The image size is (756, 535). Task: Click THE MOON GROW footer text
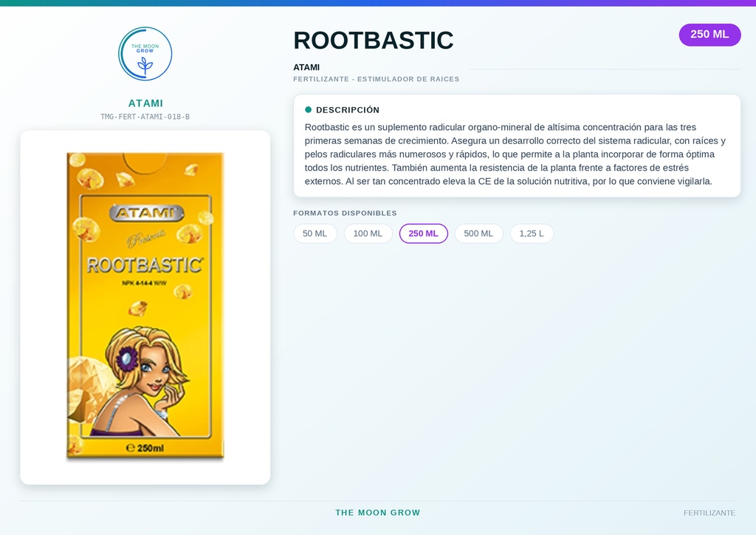click(x=378, y=513)
